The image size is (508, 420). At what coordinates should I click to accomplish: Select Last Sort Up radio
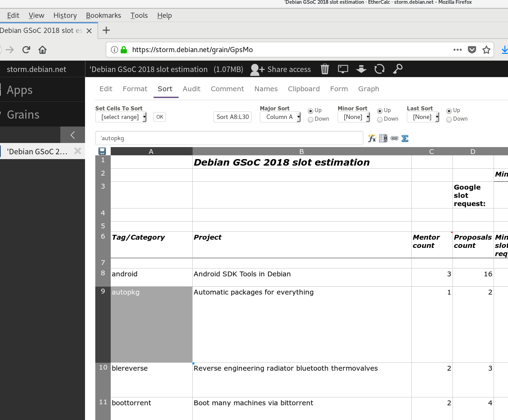tap(449, 111)
